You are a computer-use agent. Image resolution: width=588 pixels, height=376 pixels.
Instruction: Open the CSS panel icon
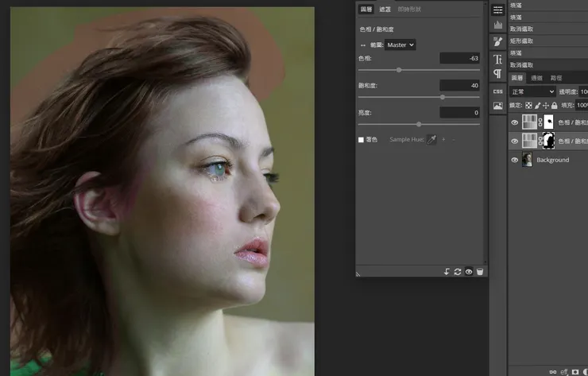497,91
